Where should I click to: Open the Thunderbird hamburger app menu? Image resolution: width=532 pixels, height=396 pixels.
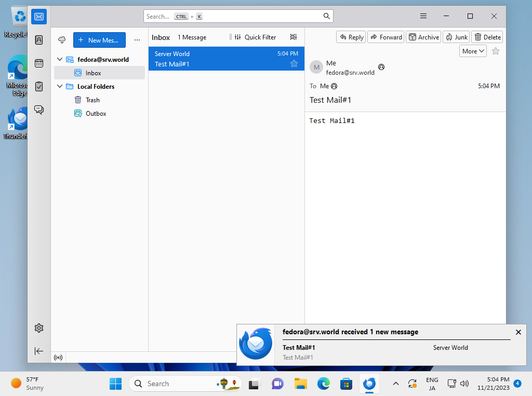423,16
